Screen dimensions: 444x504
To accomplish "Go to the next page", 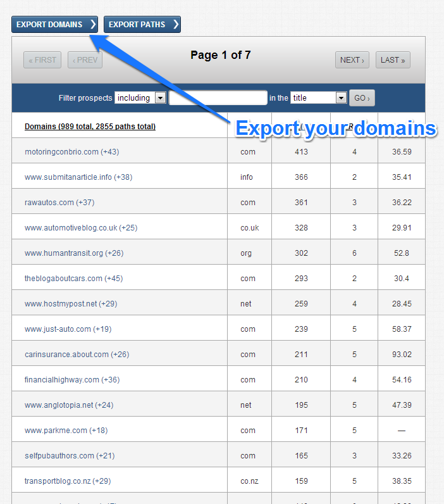I will point(352,60).
